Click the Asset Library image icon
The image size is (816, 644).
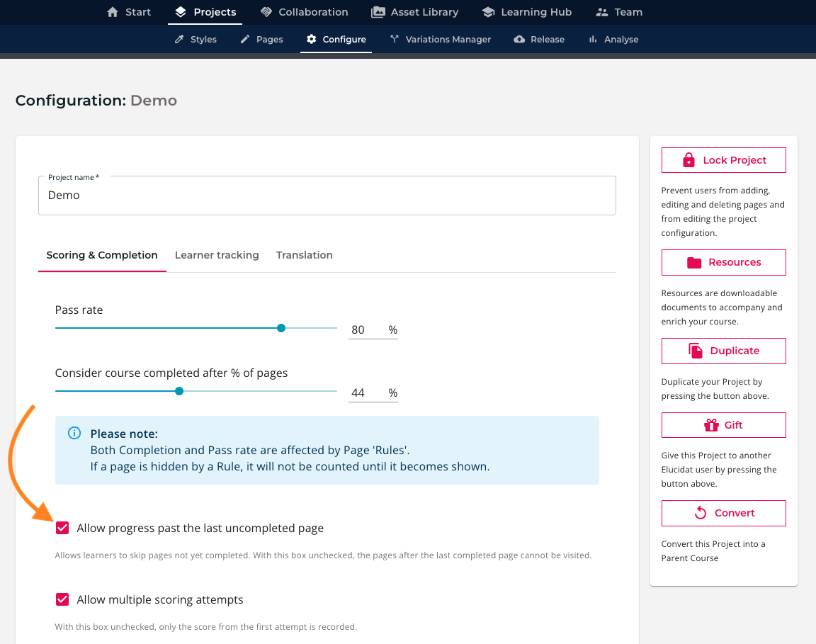[378, 12]
